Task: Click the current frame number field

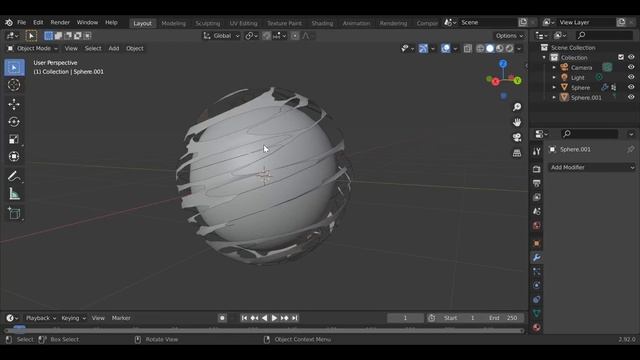Action: point(405,318)
